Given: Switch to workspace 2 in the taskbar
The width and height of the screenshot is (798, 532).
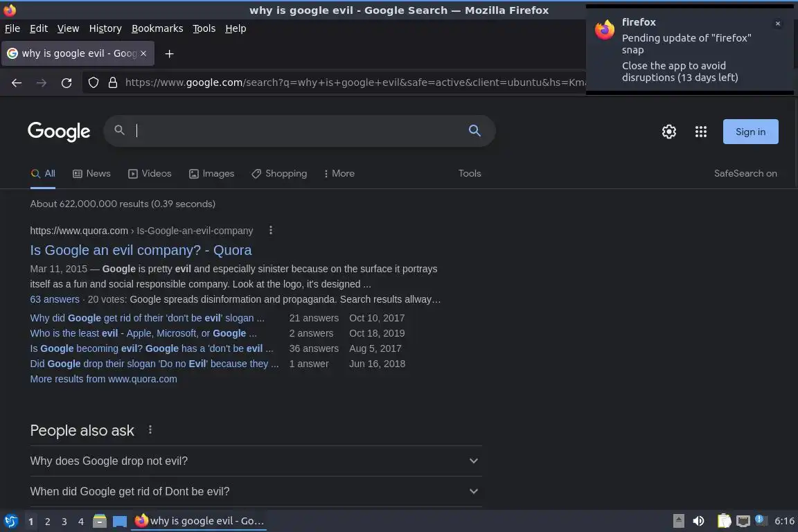Looking at the screenshot, I should click(47, 522).
